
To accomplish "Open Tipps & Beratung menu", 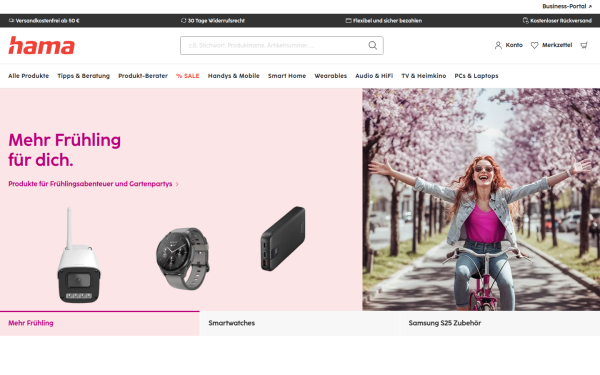I will (83, 76).
